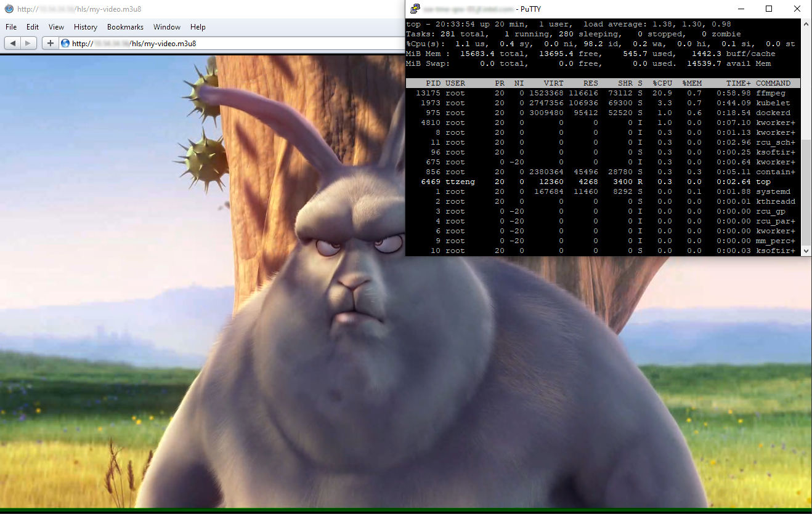Click the "avail Mem" label in top summary
Image resolution: width=812 pixels, height=514 pixels.
749,63
